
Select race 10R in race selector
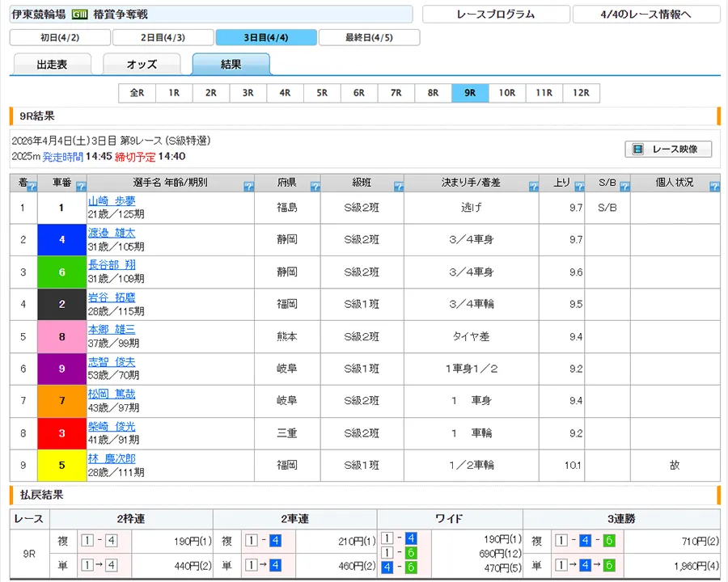tap(506, 93)
